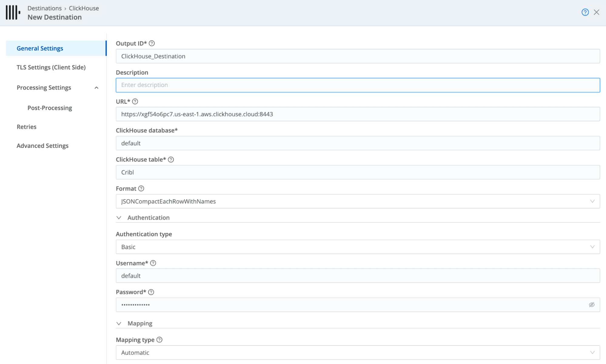This screenshot has width=606, height=364.
Task: Collapse the Mapping section
Action: tap(119, 323)
